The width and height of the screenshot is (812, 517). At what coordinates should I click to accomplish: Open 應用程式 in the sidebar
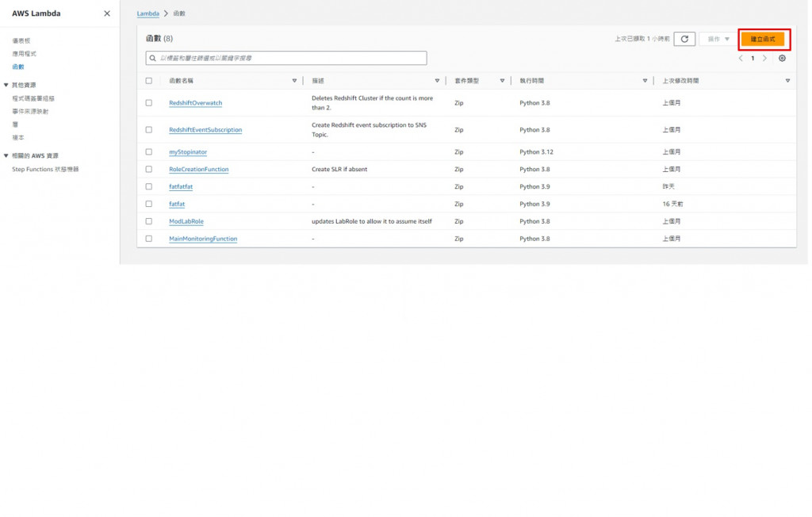click(24, 53)
